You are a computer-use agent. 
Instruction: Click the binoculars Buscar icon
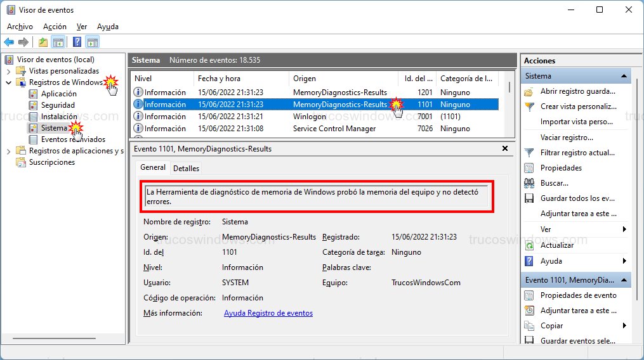coord(529,183)
